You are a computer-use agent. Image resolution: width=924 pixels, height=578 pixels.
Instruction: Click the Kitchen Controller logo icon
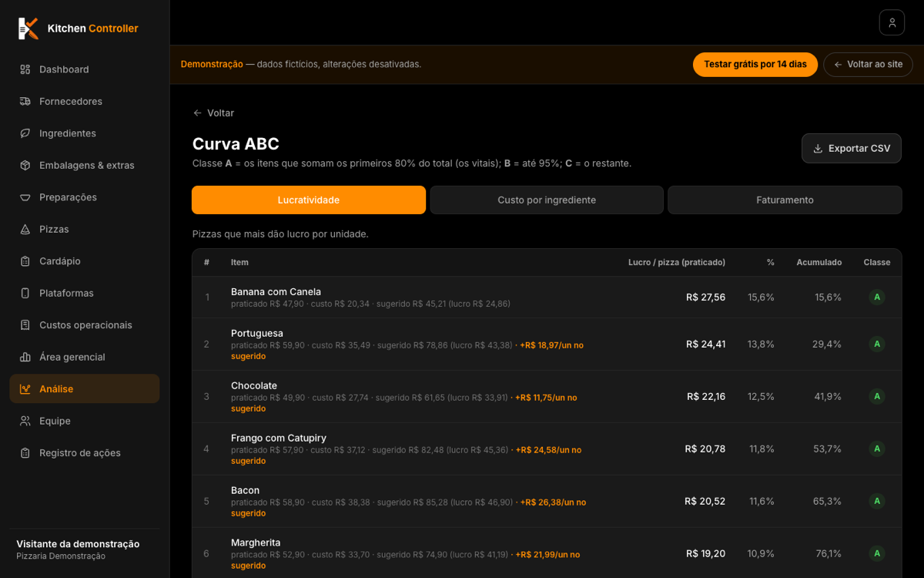point(28,29)
